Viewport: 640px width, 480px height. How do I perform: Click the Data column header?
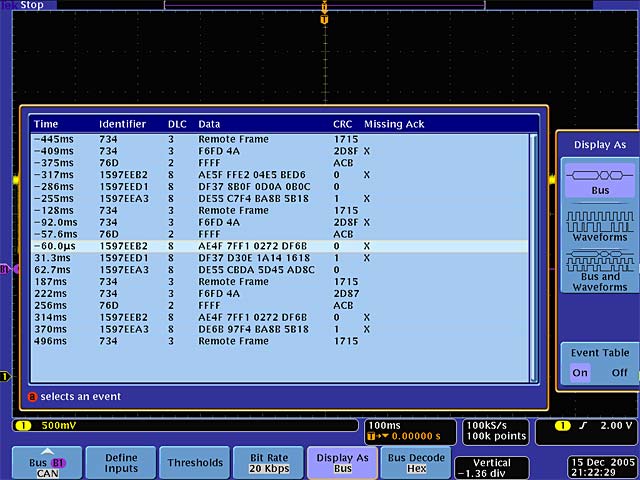(209, 124)
